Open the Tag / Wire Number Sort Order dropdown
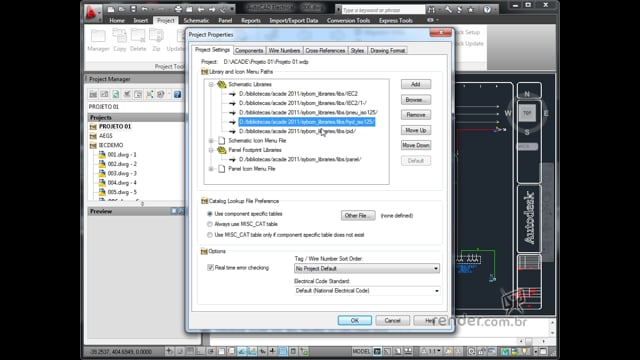The width and height of the screenshot is (640, 360). pyautogui.click(x=367, y=269)
